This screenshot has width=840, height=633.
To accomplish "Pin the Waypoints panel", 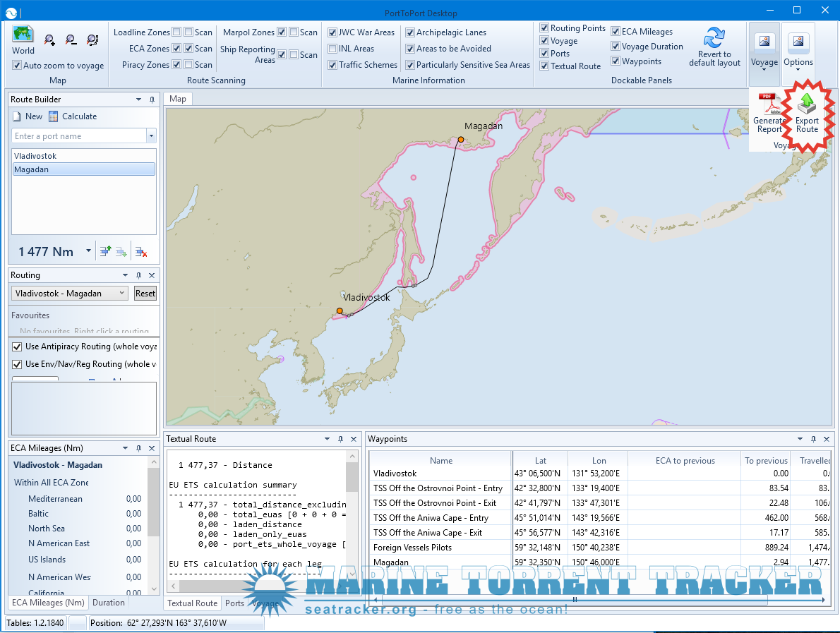I will pyautogui.click(x=814, y=439).
